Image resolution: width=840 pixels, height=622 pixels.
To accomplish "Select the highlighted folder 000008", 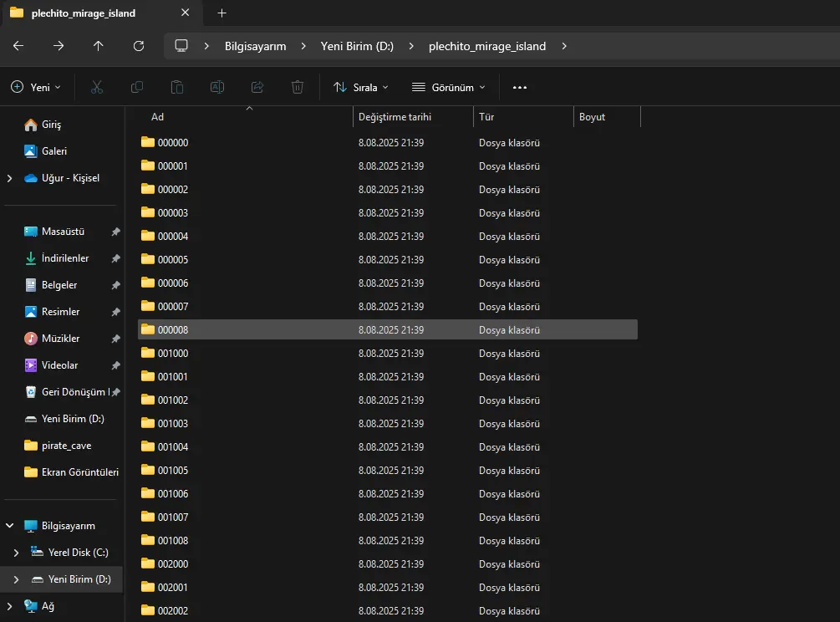I will (388, 329).
